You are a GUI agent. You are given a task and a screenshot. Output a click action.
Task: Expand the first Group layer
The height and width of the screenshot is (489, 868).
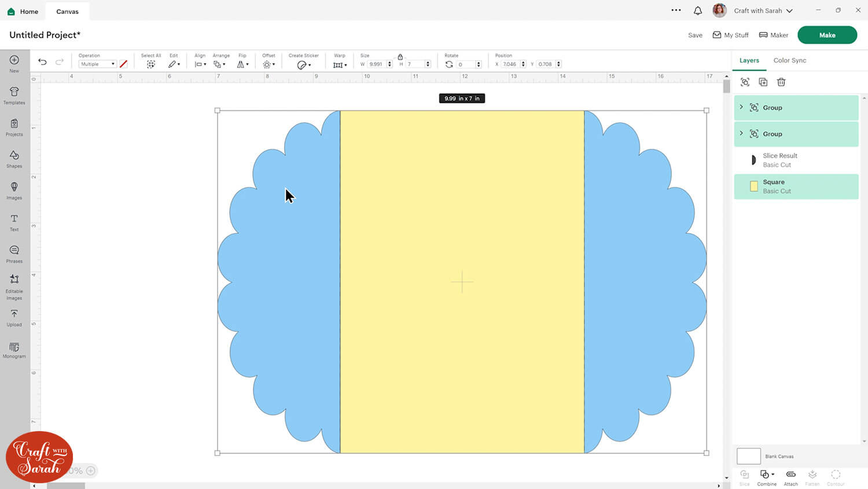(741, 107)
